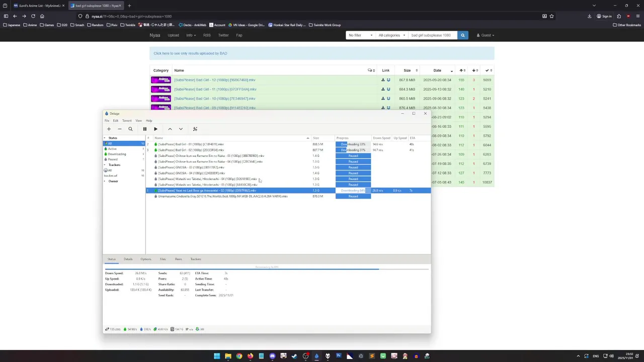644x362 pixels.
Task: Open Nyaa 'All categories' dropdown
Action: 392,35
